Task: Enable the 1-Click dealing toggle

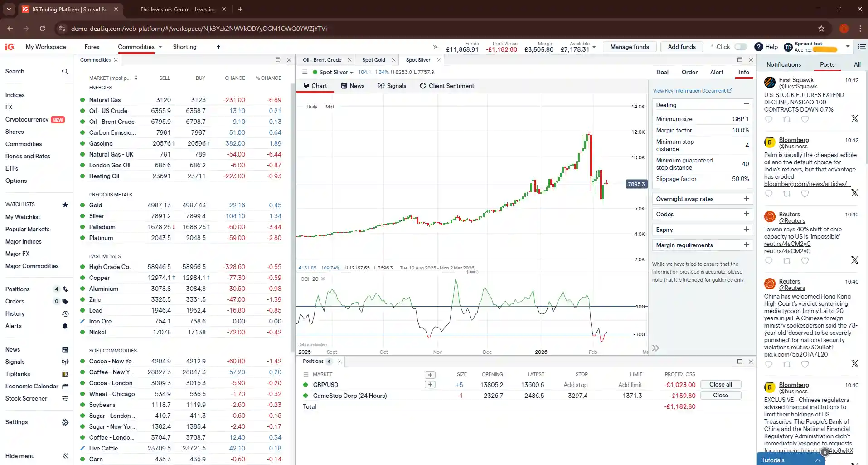Action: click(740, 47)
